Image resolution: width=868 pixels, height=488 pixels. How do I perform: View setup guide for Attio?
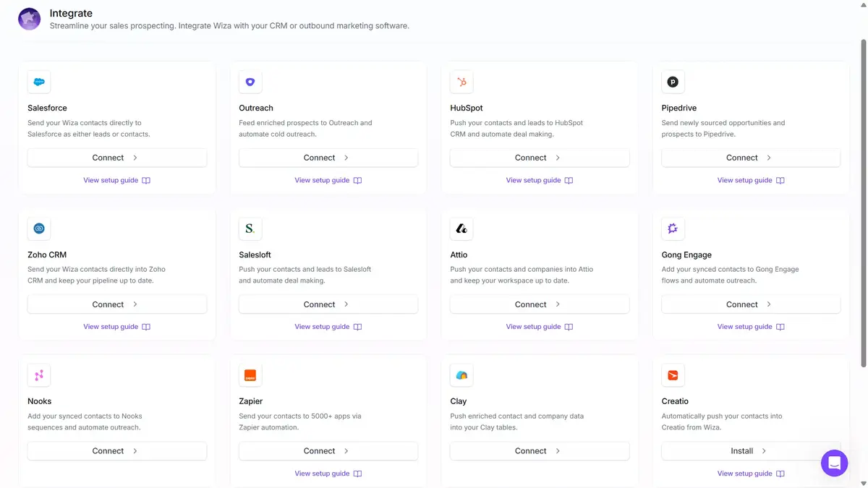pyautogui.click(x=540, y=327)
